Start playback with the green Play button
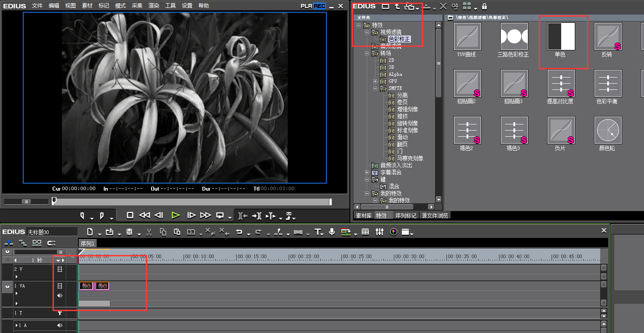This screenshot has width=644, height=333. pyautogui.click(x=175, y=215)
